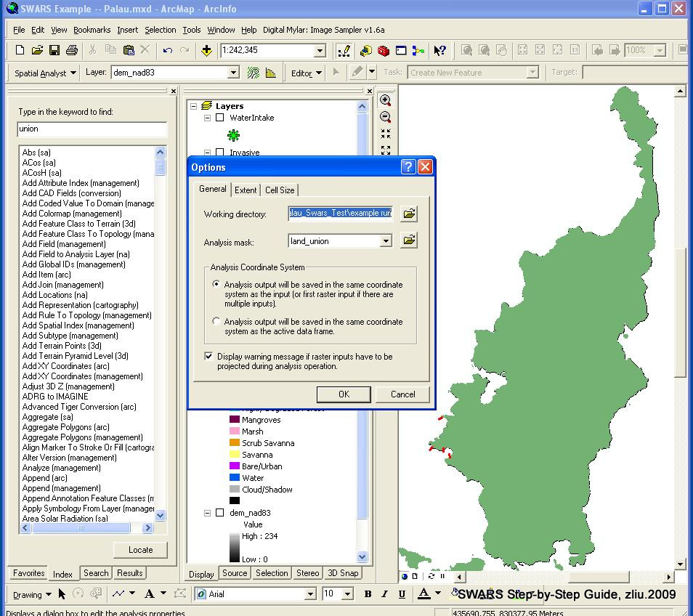Toggle Bold text formatting

click(368, 594)
